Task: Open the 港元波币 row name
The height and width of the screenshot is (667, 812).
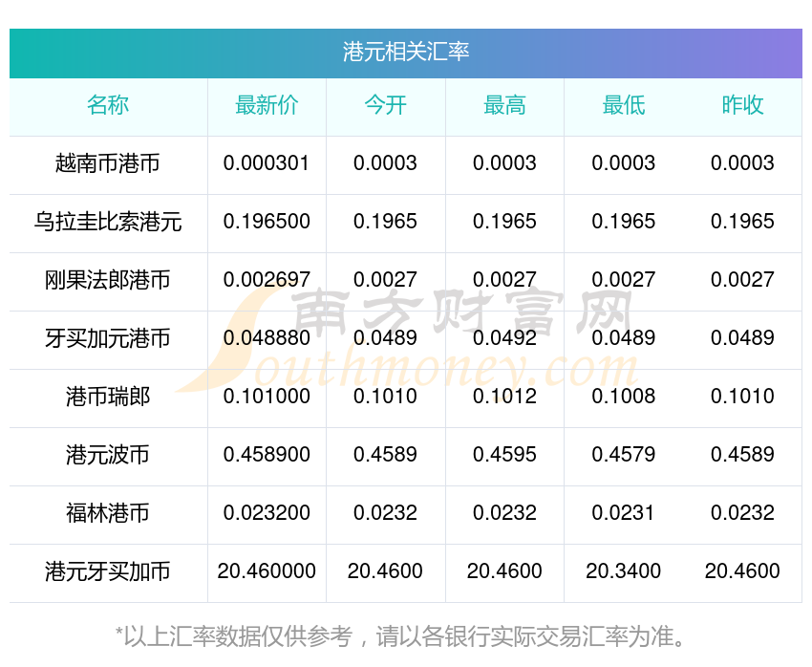Action: 108,455
